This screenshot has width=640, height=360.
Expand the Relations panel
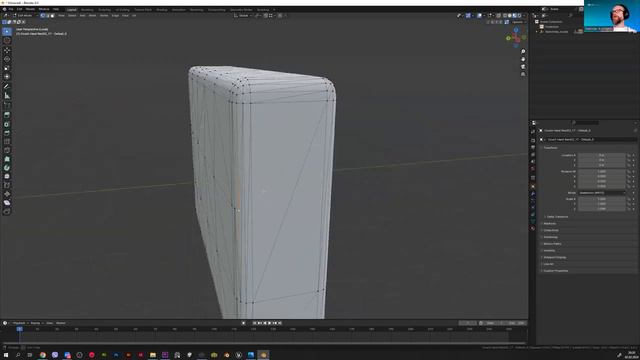[x=549, y=224]
